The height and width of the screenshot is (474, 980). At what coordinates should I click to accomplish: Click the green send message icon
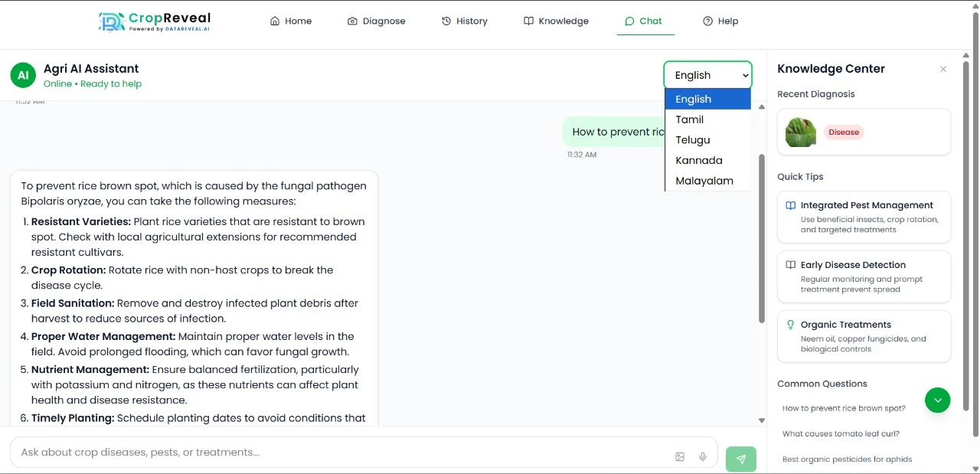[740, 459]
